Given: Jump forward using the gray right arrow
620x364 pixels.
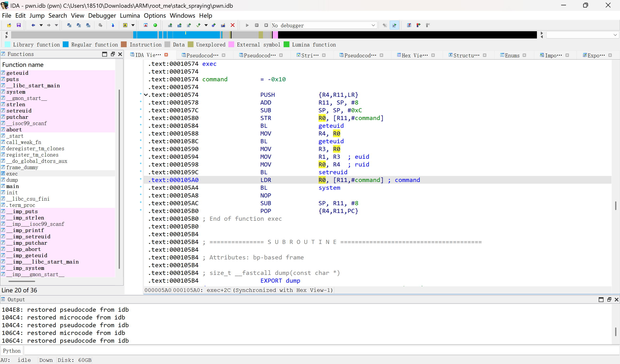Looking at the screenshot, I should coord(49,25).
